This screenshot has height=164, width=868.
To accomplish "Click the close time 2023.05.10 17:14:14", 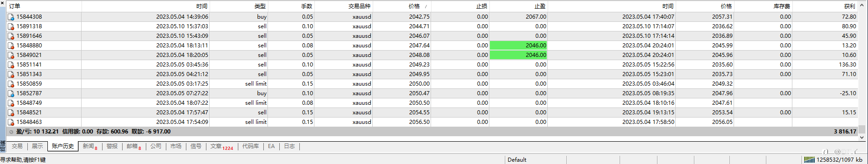I will coord(648,36).
